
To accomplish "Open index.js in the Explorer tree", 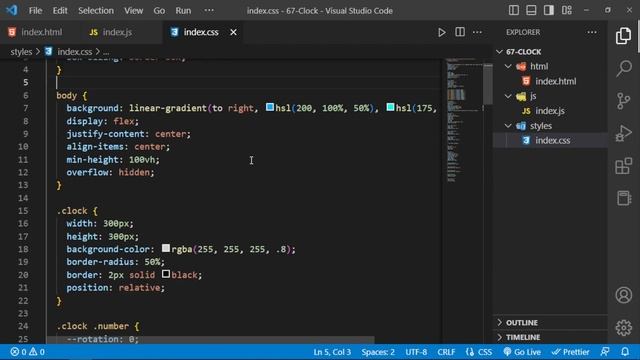I will click(550, 111).
